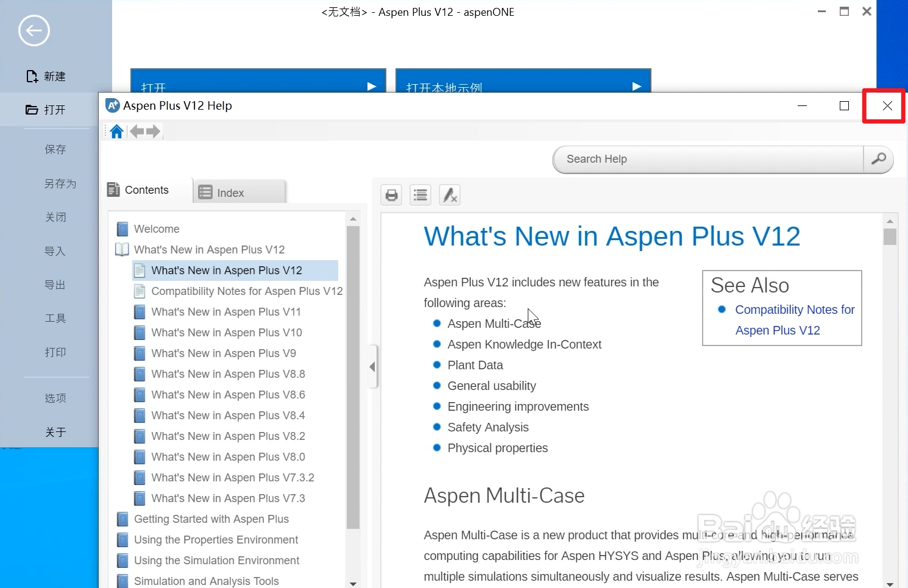Select 工具 in the left menu
The image size is (908, 588).
[55, 317]
